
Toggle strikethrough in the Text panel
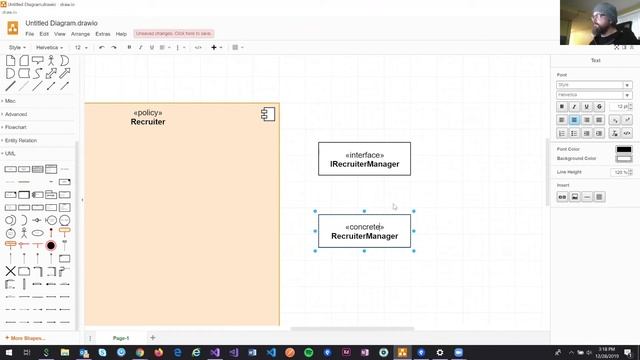599,107
